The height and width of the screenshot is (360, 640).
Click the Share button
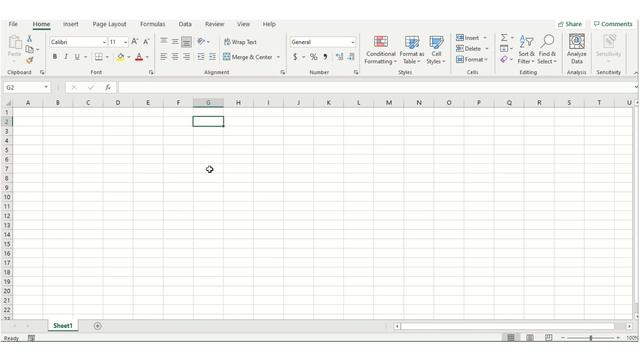tap(570, 24)
